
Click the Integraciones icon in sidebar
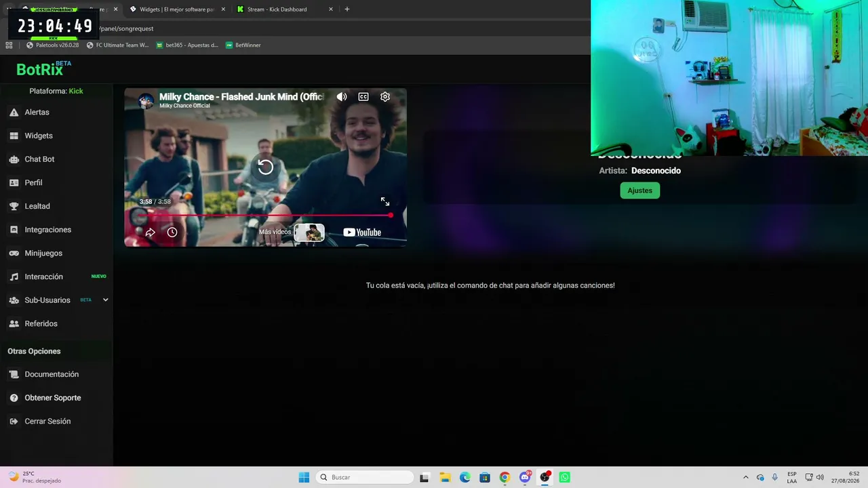pos(14,230)
